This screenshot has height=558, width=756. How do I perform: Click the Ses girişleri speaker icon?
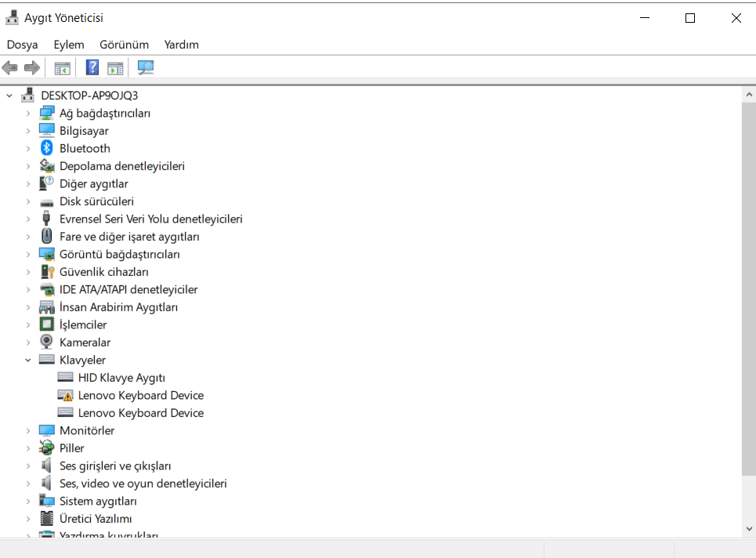coord(46,466)
